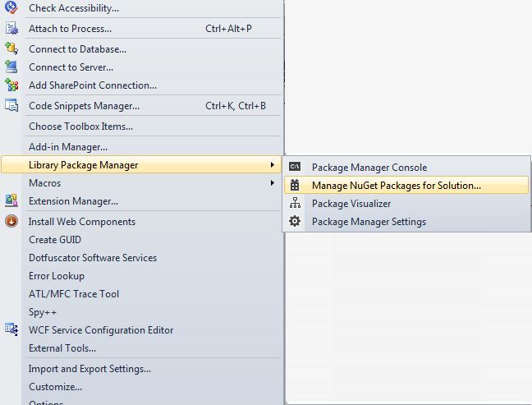Image resolution: width=532 pixels, height=405 pixels.
Task: Click the Package Manager Console icon
Action: click(296, 168)
